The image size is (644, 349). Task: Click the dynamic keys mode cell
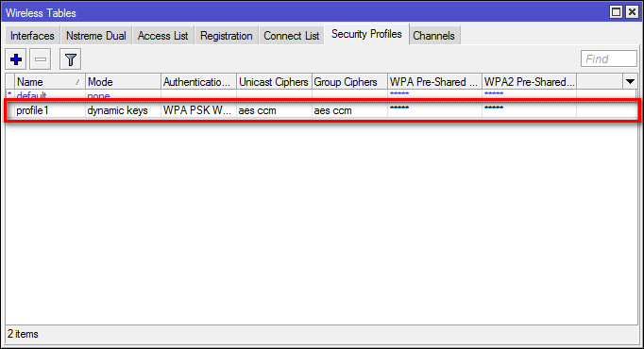[117, 110]
